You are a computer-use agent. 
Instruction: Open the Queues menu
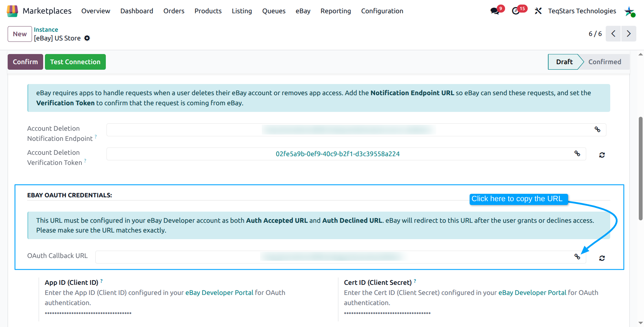pos(274,11)
